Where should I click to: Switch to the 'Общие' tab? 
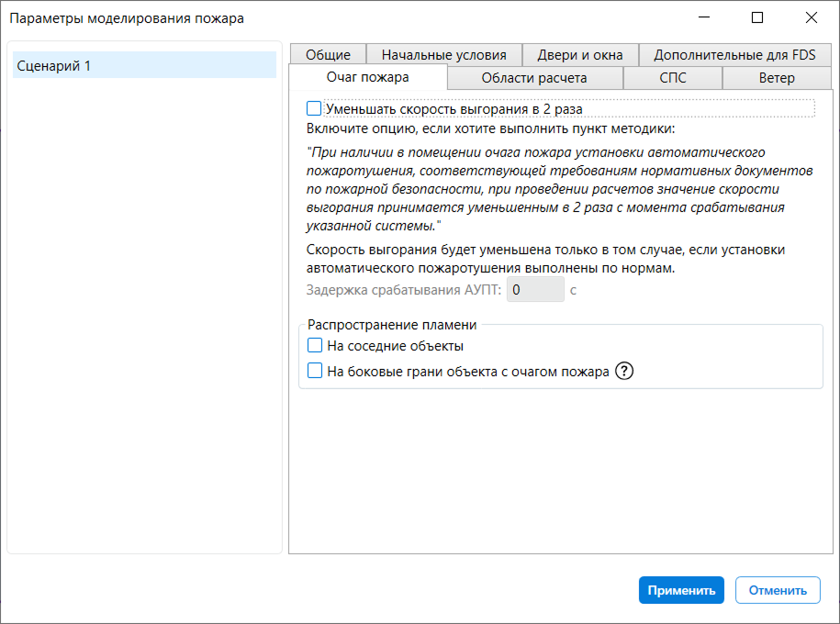(328, 55)
